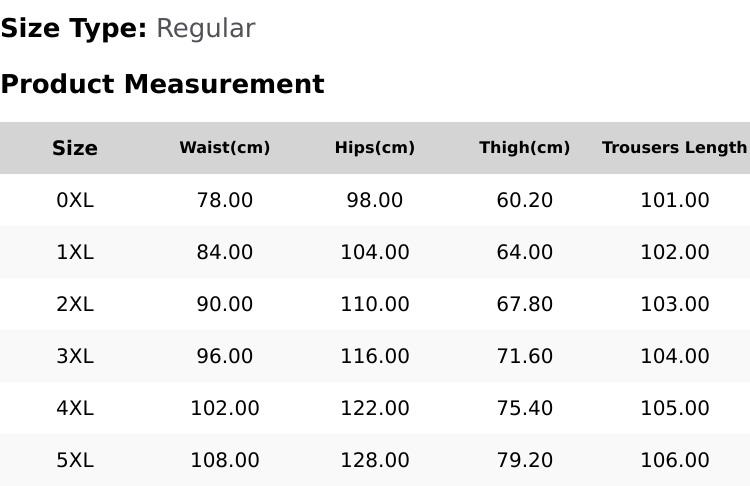Click the 78.00 waist value for 0XL
Viewport: 750px width, 486px height.
point(225,200)
